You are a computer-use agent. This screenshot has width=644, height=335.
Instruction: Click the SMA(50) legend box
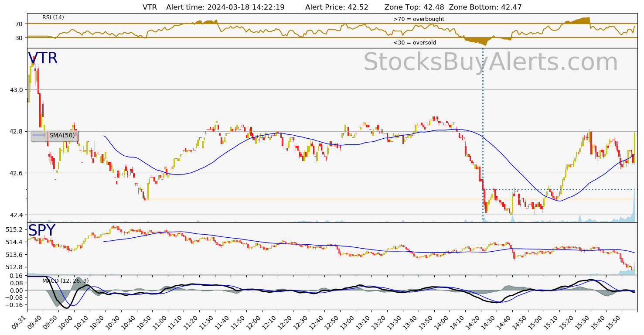[55, 136]
